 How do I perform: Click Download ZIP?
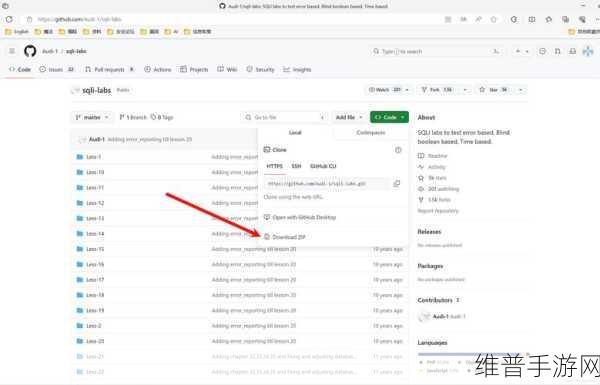[285, 237]
